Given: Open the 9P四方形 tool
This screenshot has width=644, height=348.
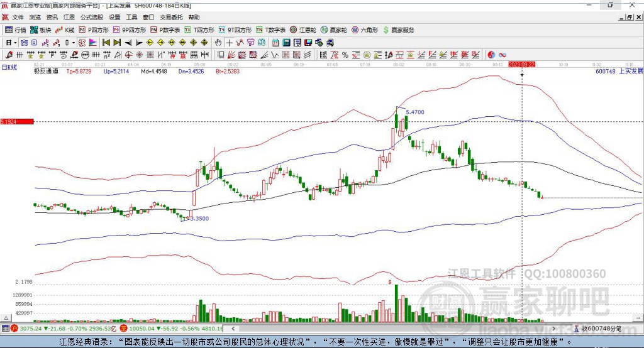Looking at the screenshot, I should click(x=130, y=30).
